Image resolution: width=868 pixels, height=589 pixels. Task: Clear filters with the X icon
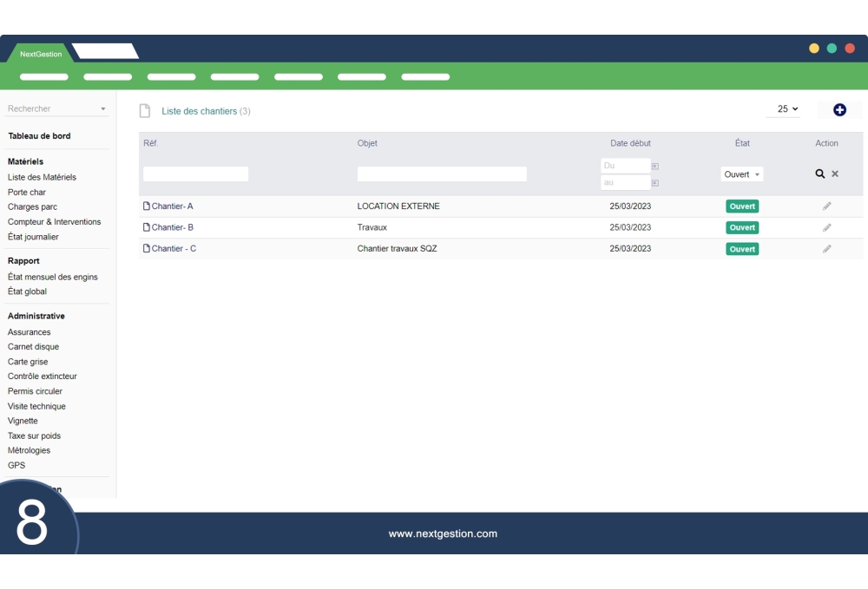pos(835,173)
